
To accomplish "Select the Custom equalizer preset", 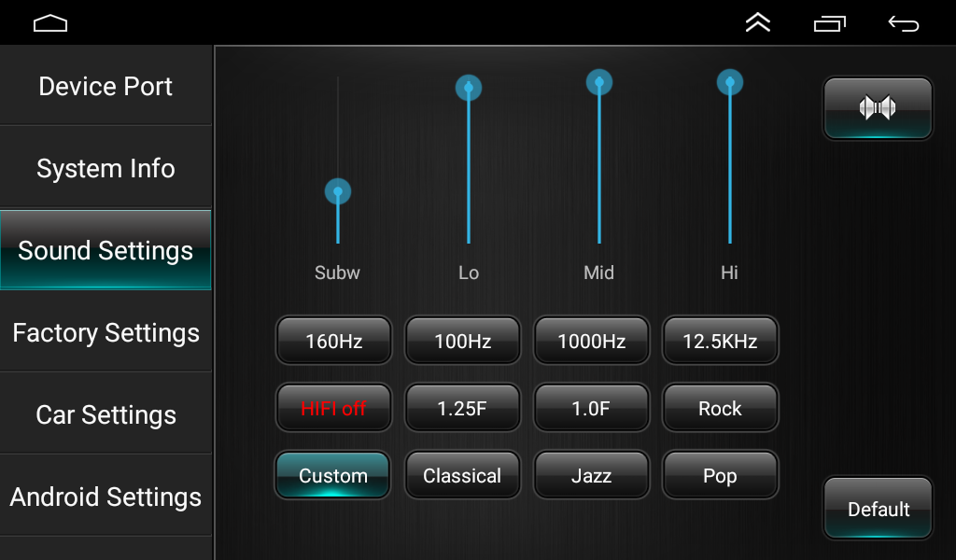I will click(x=333, y=475).
